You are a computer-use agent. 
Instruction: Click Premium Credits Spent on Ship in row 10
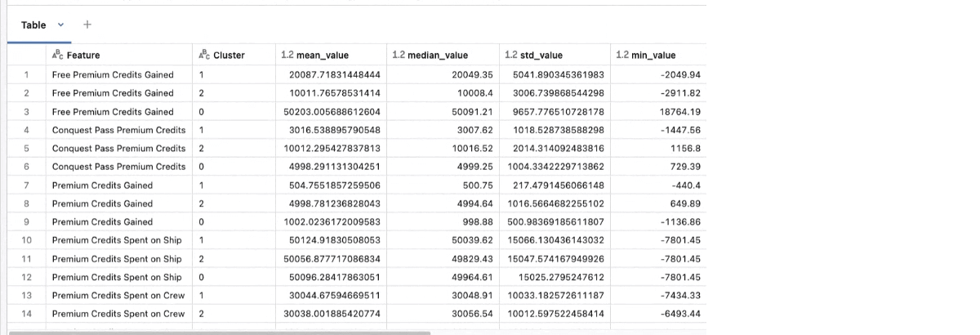[117, 240]
